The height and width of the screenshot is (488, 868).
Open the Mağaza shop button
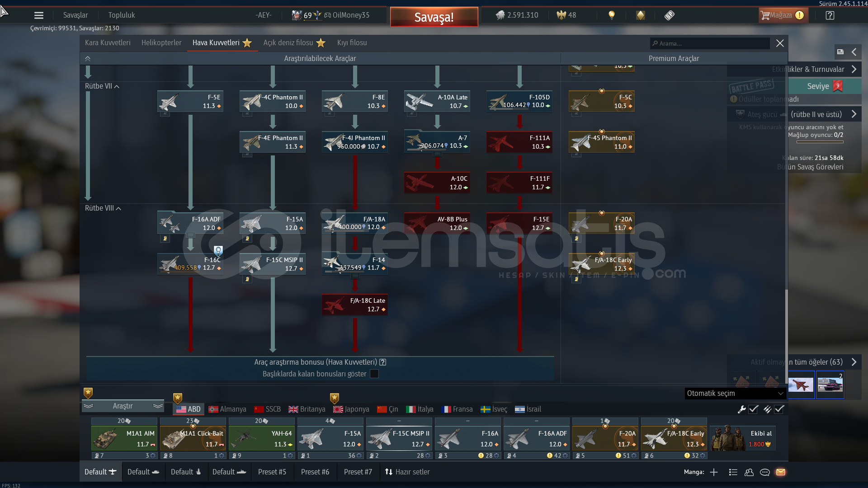[x=783, y=15]
